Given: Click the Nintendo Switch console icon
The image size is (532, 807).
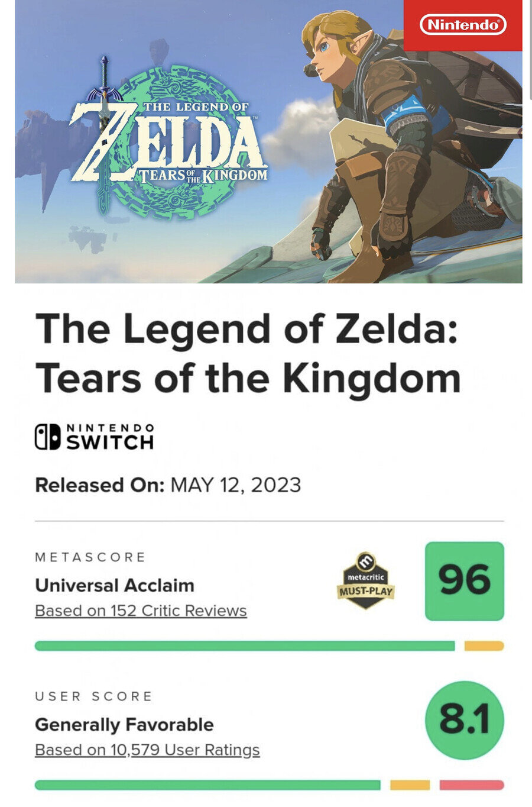Looking at the screenshot, I should (47, 437).
